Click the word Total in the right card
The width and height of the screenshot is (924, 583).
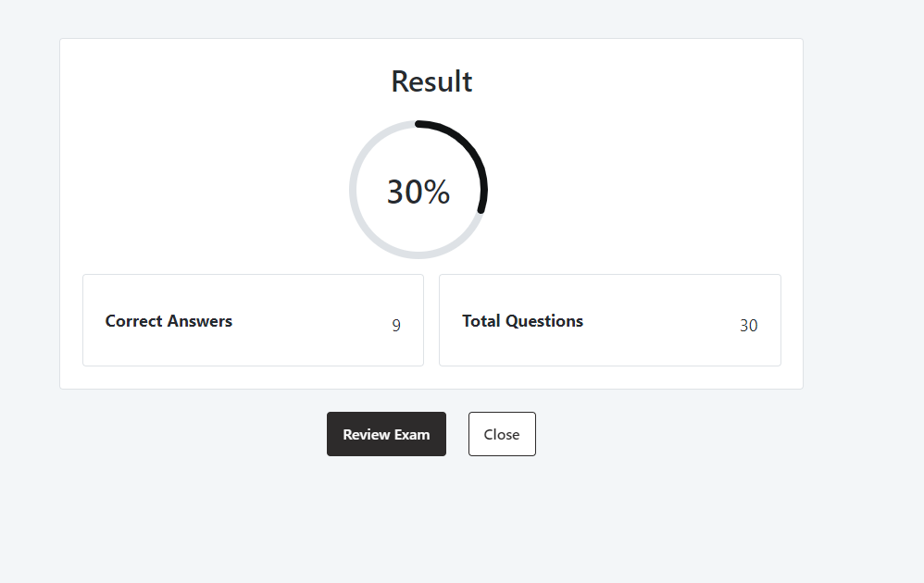click(481, 321)
